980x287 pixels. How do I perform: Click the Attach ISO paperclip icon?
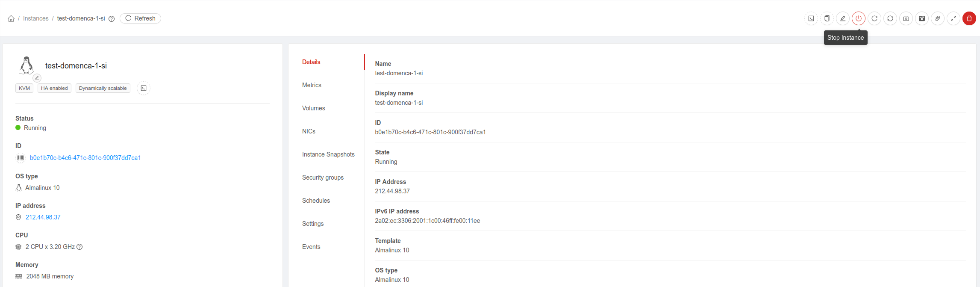[937, 18]
